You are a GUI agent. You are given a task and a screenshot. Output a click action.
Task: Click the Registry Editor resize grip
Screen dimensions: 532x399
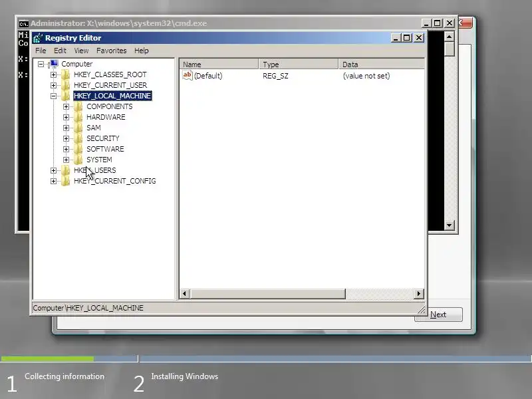[x=422, y=309]
